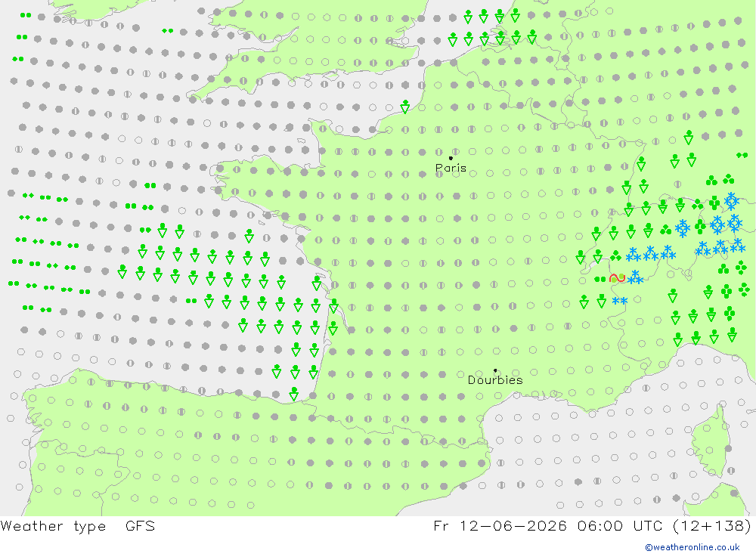
Task: Click the Paris city label
Action: click(451, 168)
